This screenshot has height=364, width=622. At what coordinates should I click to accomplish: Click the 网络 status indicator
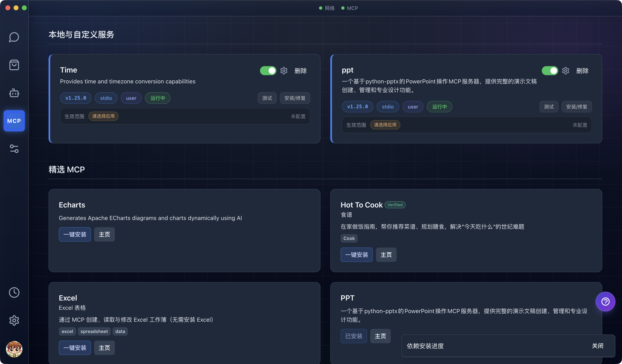pos(327,8)
